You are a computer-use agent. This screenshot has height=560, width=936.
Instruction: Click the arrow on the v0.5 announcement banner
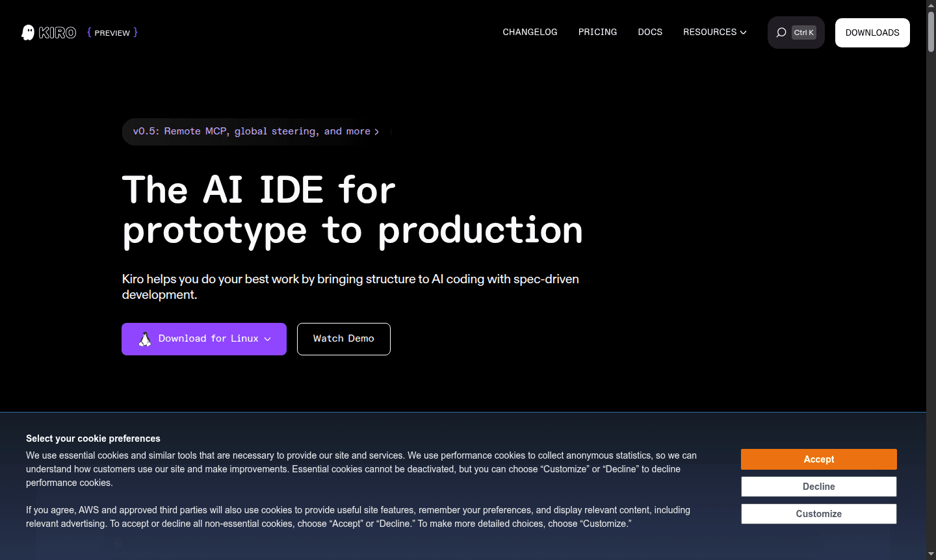(x=377, y=131)
